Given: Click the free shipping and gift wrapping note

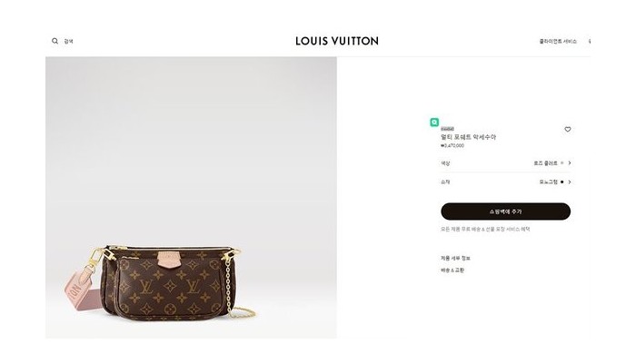Looking at the screenshot, I should coord(485,229).
